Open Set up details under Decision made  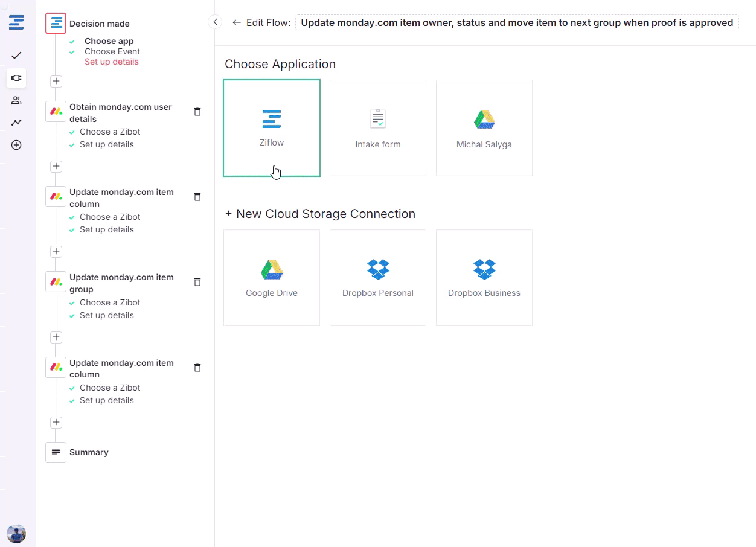(x=112, y=62)
